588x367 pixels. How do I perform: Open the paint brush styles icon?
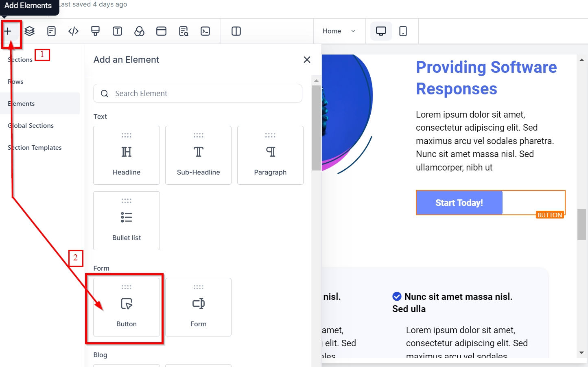(x=95, y=31)
